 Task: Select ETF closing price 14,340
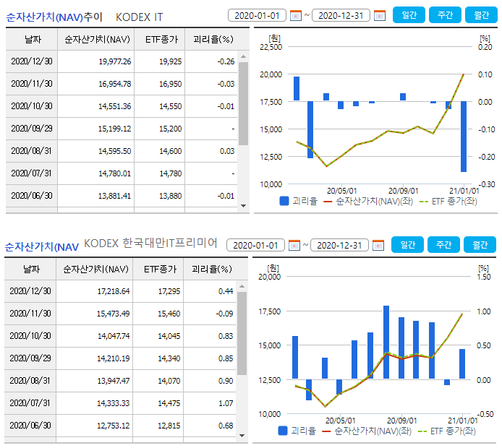pyautogui.click(x=169, y=358)
